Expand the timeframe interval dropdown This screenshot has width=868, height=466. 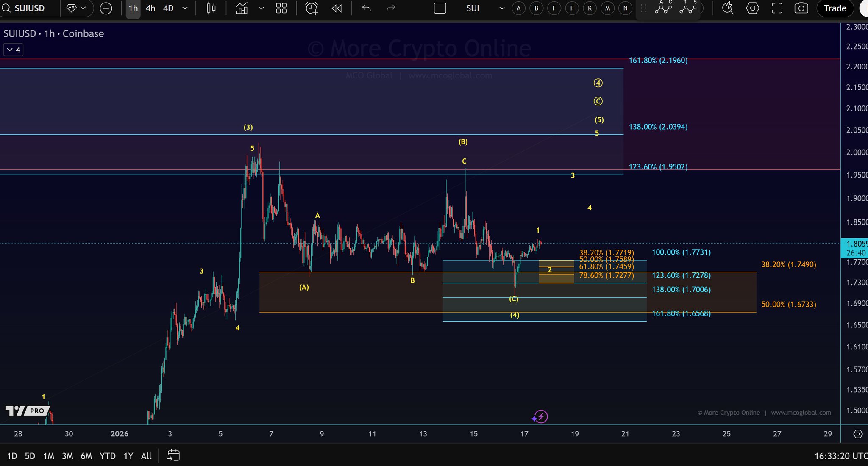(x=185, y=8)
